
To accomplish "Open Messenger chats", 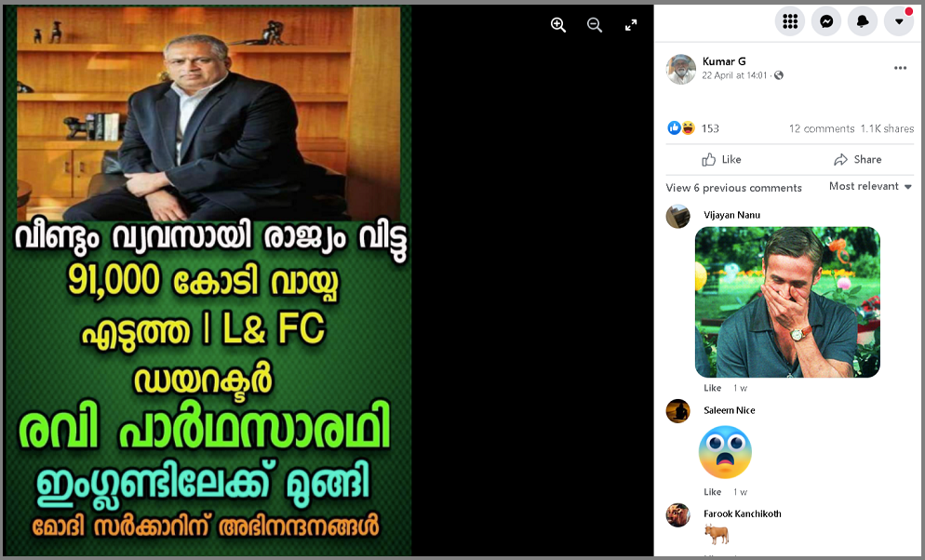I will (826, 21).
